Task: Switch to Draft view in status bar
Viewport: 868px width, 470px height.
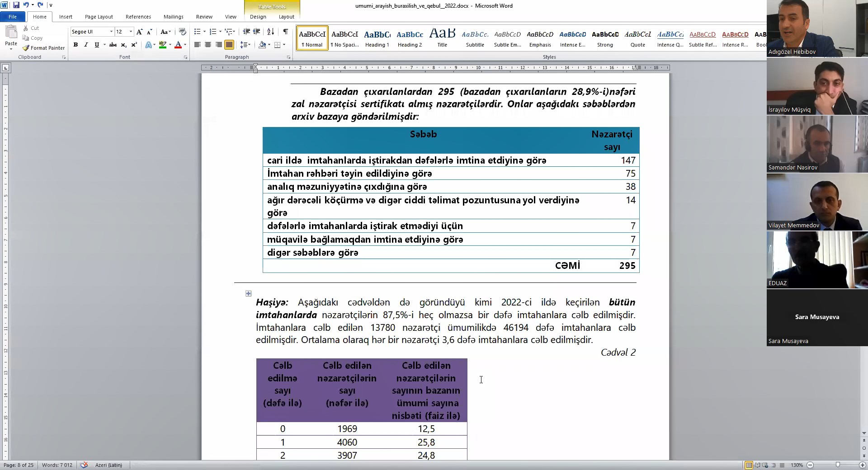Action: [782, 465]
